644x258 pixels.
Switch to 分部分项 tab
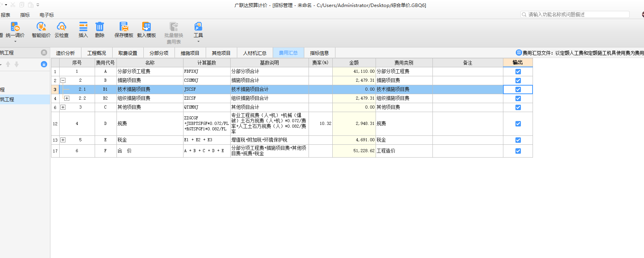tap(159, 53)
